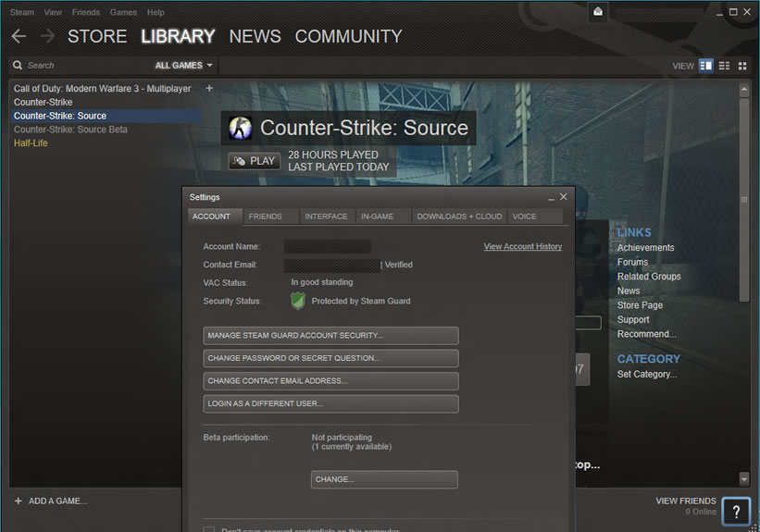This screenshot has width=760, height=532.
Task: Open the Games menu
Action: pos(123,12)
